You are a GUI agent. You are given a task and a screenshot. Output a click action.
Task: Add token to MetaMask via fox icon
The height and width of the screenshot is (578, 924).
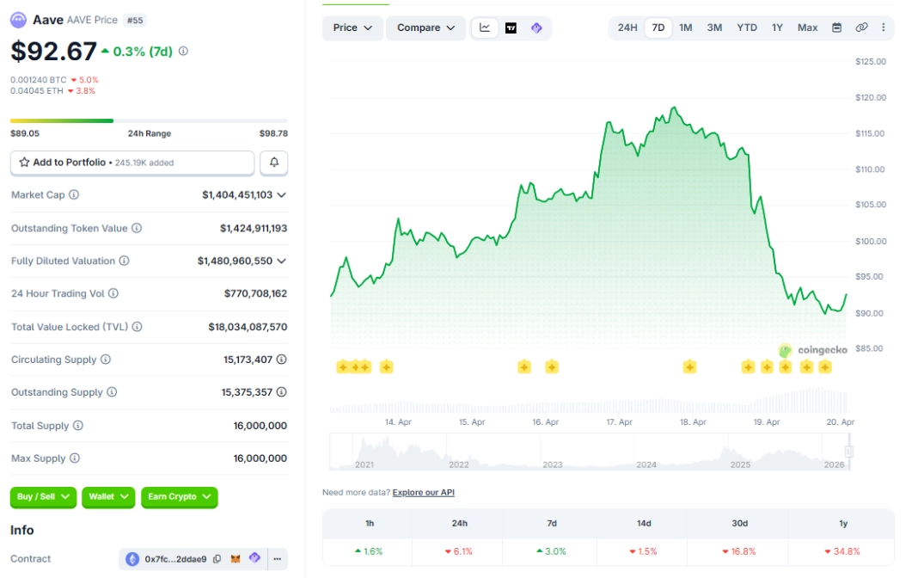pyautogui.click(x=236, y=559)
